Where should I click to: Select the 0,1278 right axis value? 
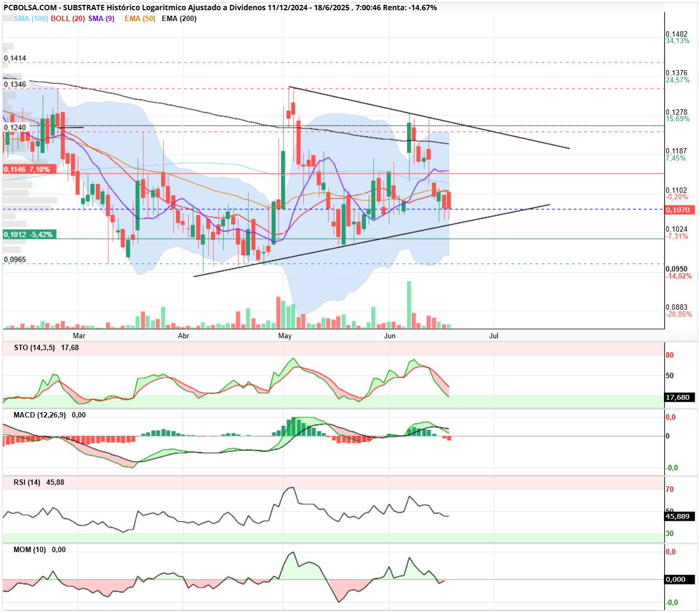coord(677,113)
